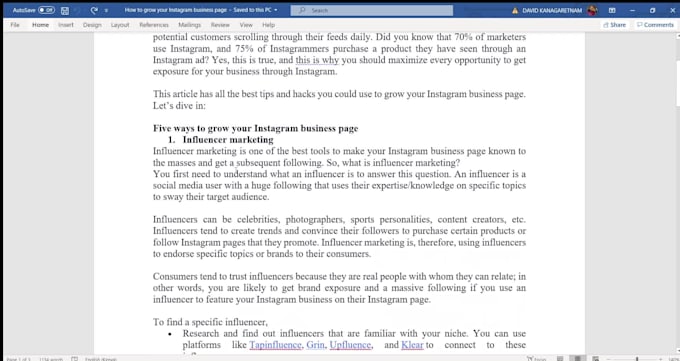
Task: Click the underlined phrase "this is why"
Action: pyautogui.click(x=317, y=60)
